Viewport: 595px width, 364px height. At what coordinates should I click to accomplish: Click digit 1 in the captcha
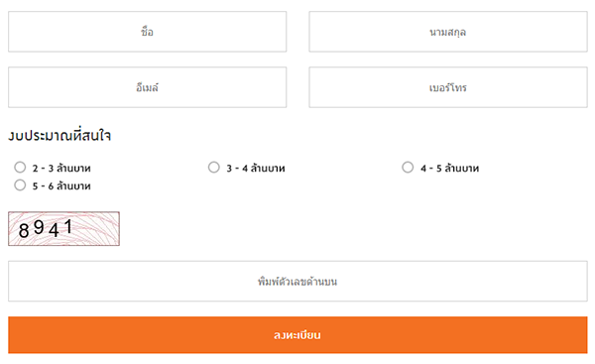point(68,226)
